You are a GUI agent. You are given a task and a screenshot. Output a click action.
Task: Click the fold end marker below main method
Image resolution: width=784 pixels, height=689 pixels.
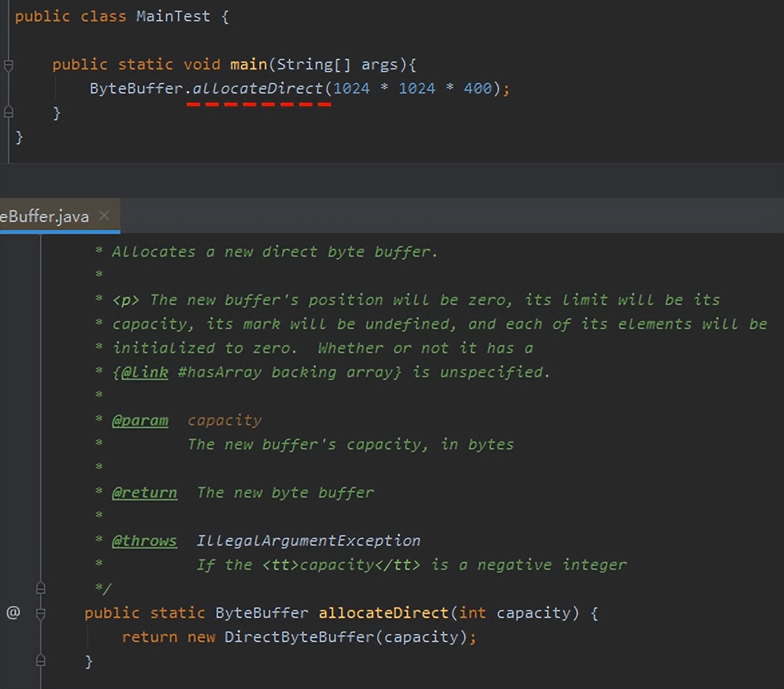[x=9, y=112]
